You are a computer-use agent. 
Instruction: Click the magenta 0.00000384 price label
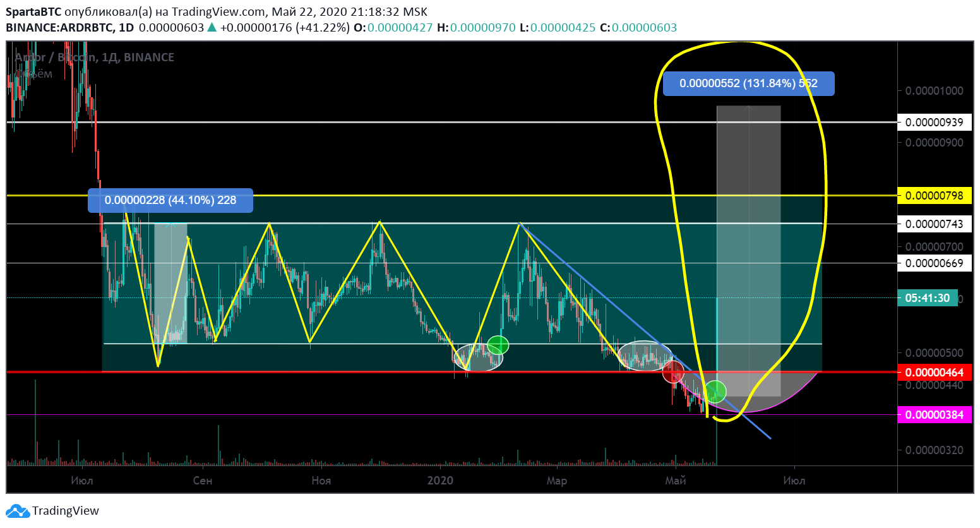tap(935, 415)
